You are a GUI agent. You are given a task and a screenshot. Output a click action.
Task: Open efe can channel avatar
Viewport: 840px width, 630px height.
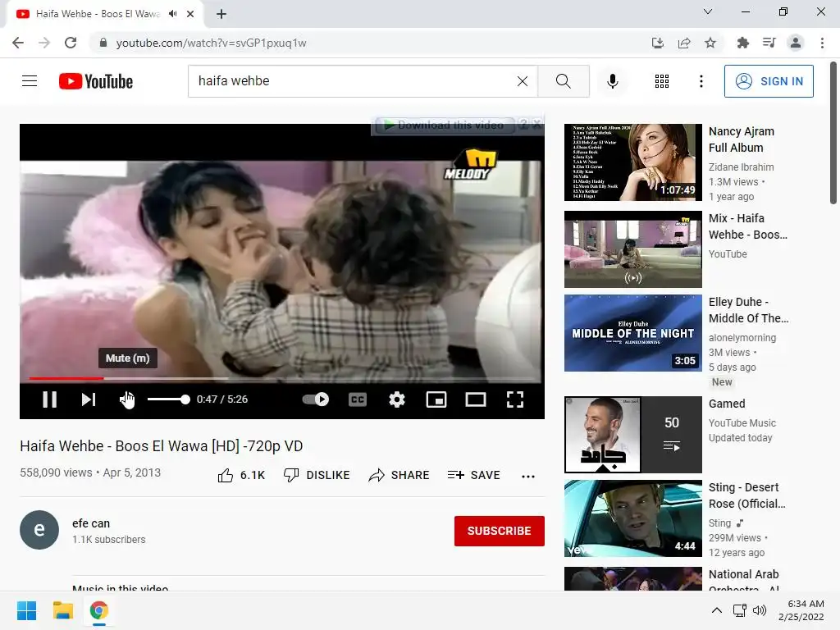(39, 530)
